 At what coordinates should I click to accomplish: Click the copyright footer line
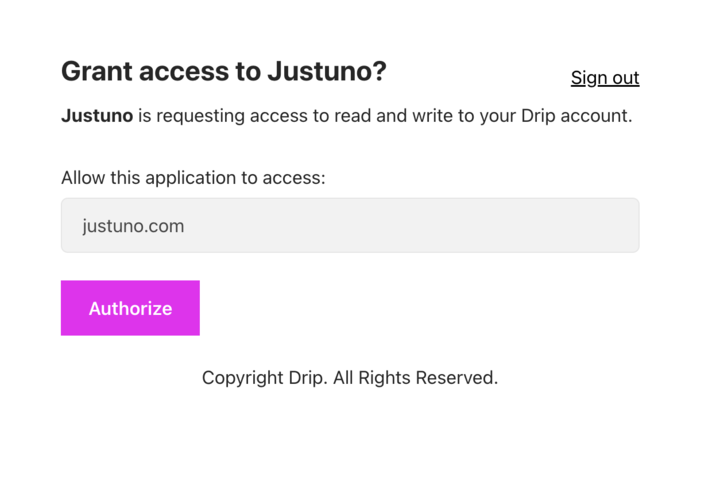tap(349, 378)
